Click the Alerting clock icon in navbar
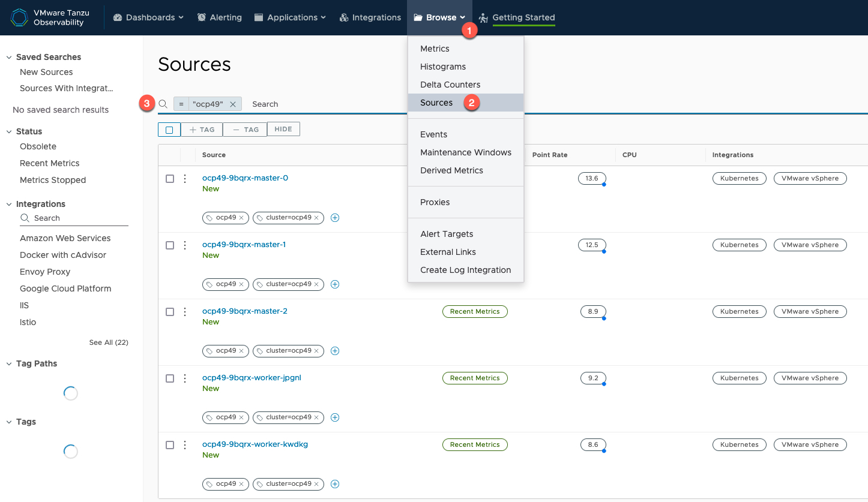 tap(202, 17)
